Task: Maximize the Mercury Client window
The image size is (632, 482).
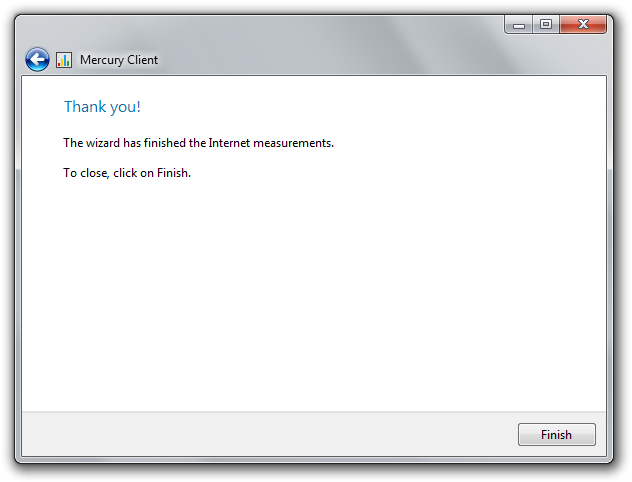Action: [546, 25]
